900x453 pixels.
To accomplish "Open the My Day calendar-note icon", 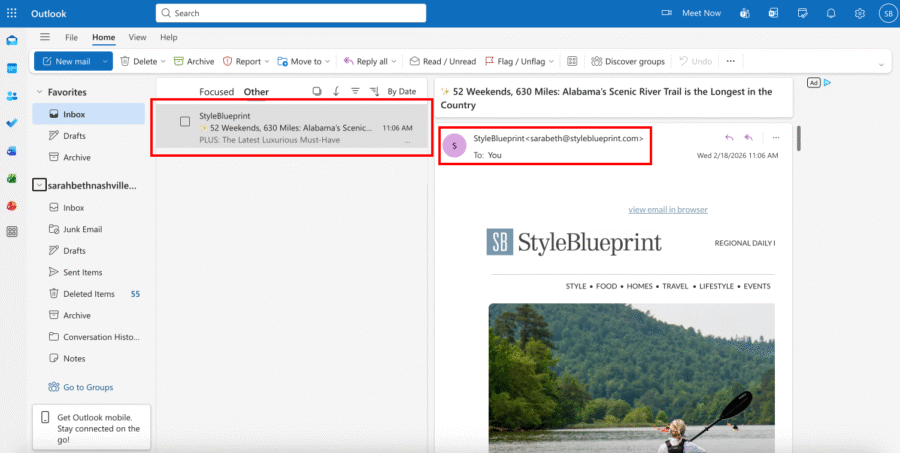I will coord(802,13).
